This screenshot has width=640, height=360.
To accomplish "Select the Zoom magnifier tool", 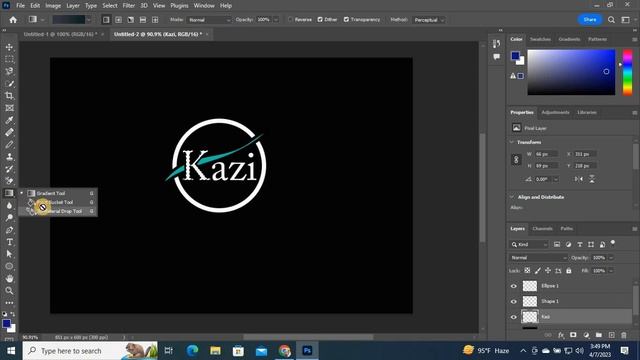I will click(x=9, y=291).
